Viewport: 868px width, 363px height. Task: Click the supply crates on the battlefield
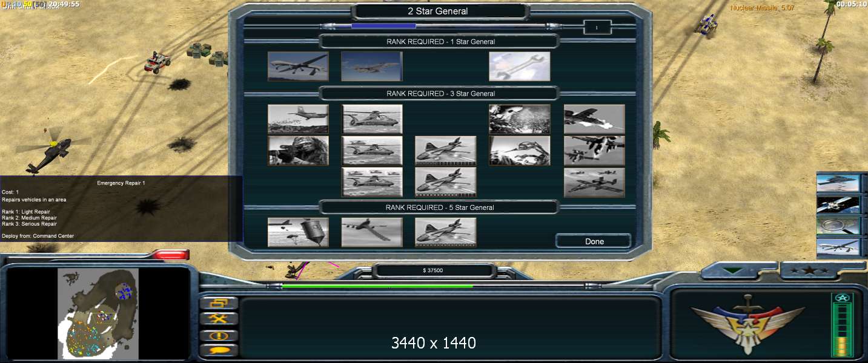point(207,53)
